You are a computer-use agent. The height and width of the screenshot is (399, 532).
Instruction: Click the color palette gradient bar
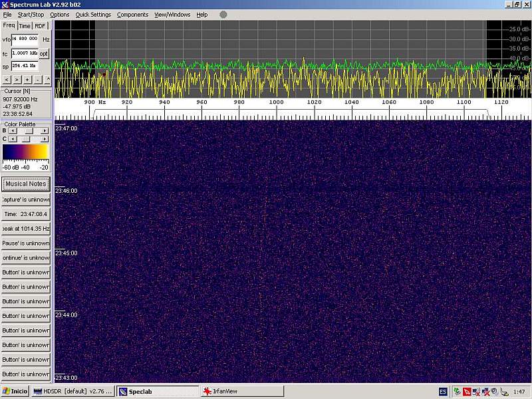[x=25, y=152]
